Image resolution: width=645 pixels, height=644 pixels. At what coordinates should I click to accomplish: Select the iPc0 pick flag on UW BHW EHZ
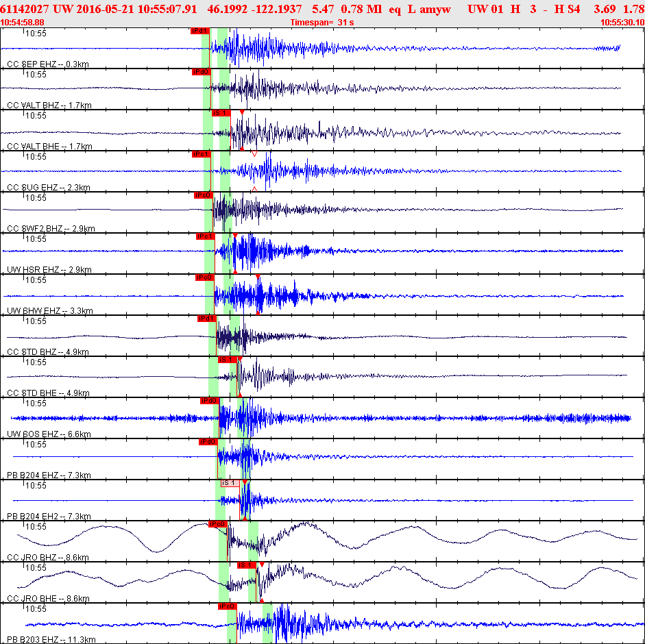pyautogui.click(x=204, y=277)
